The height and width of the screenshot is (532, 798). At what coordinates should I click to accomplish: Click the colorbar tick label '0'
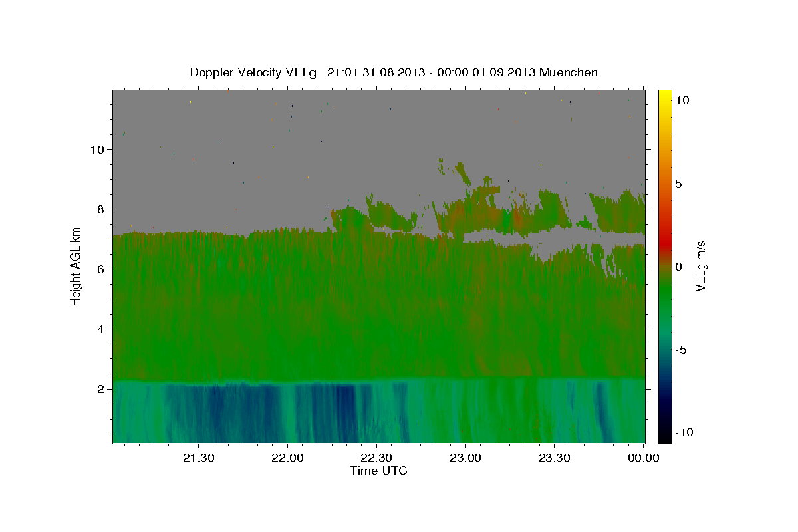pyautogui.click(x=678, y=267)
